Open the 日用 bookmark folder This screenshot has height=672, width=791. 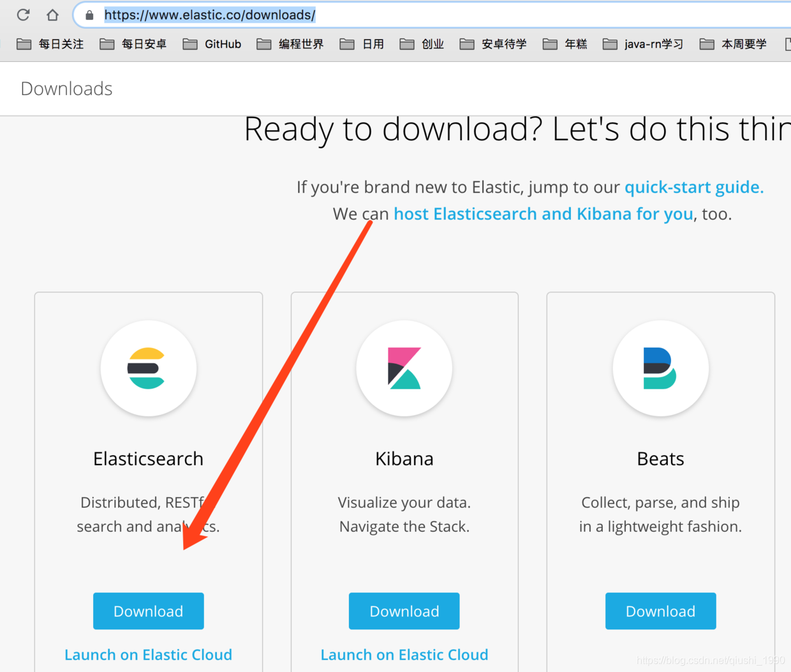362,44
